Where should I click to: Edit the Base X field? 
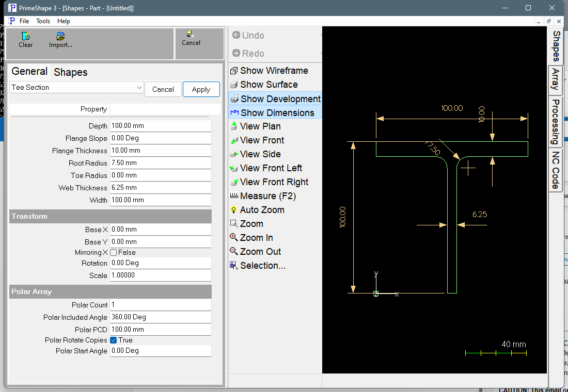click(161, 229)
